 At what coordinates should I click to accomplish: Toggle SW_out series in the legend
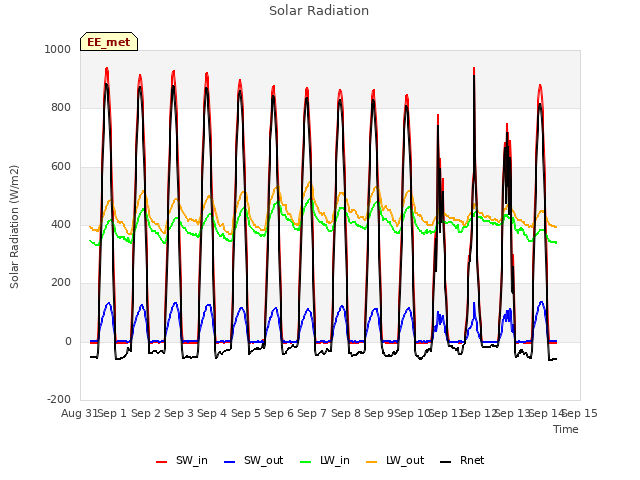(x=253, y=460)
